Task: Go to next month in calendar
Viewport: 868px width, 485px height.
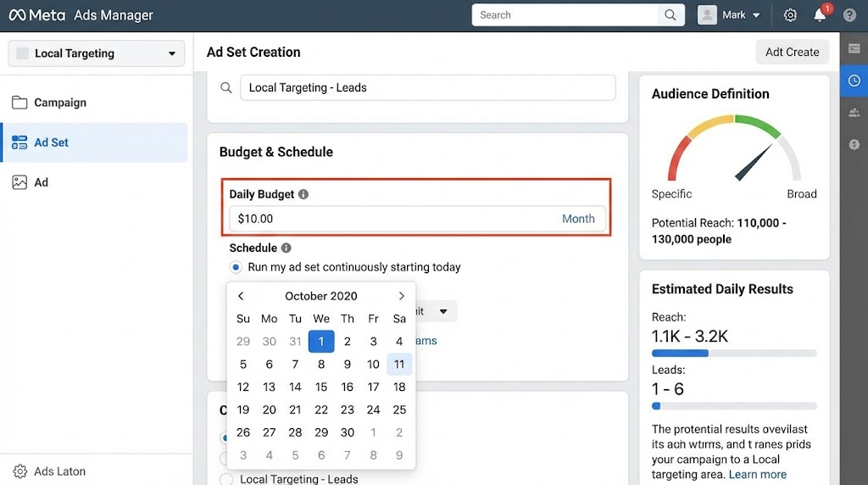Action: (x=401, y=296)
